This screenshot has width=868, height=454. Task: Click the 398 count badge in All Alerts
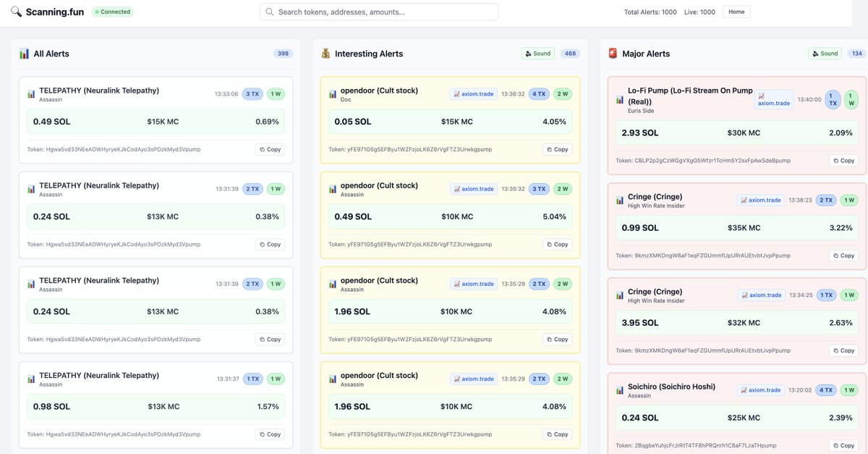(x=283, y=54)
